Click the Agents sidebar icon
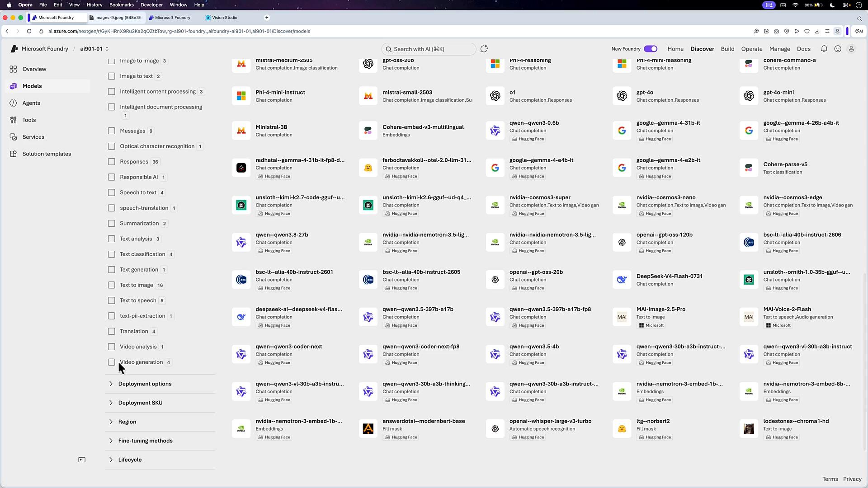Screen dimensions: 868x488 coord(13,103)
